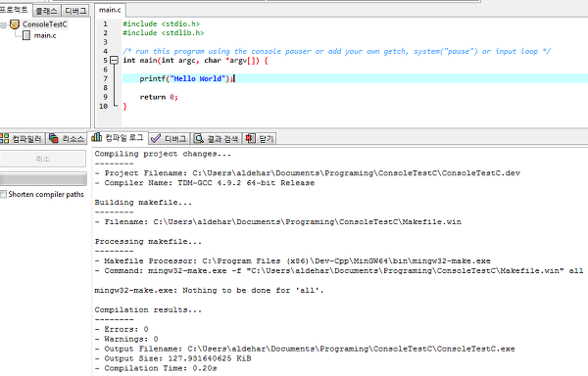Select ConsoleTestC project in tree
Viewport: 588px width, 376px height.
[45, 24]
